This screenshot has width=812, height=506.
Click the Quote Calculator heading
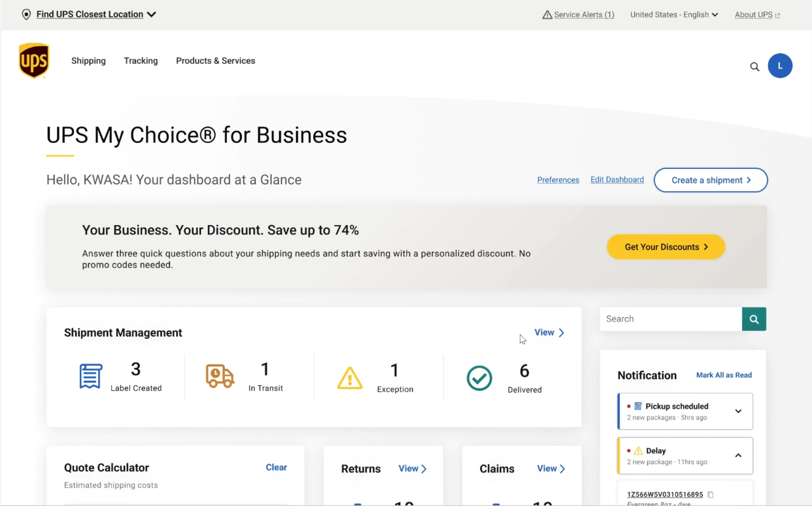click(x=107, y=467)
